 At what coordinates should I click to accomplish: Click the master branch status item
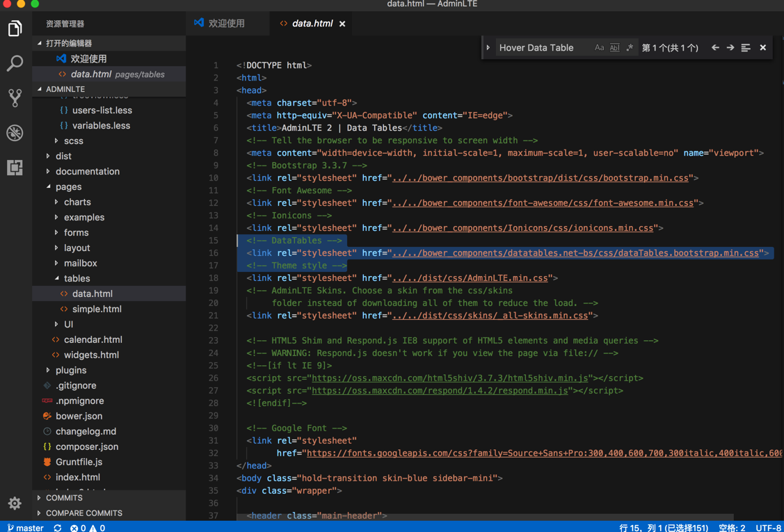coord(26,528)
